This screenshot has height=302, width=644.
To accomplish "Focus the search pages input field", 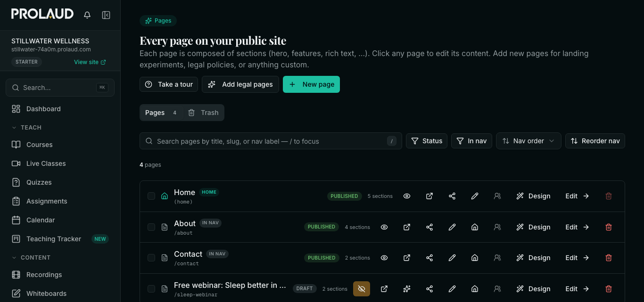I will 271,141.
